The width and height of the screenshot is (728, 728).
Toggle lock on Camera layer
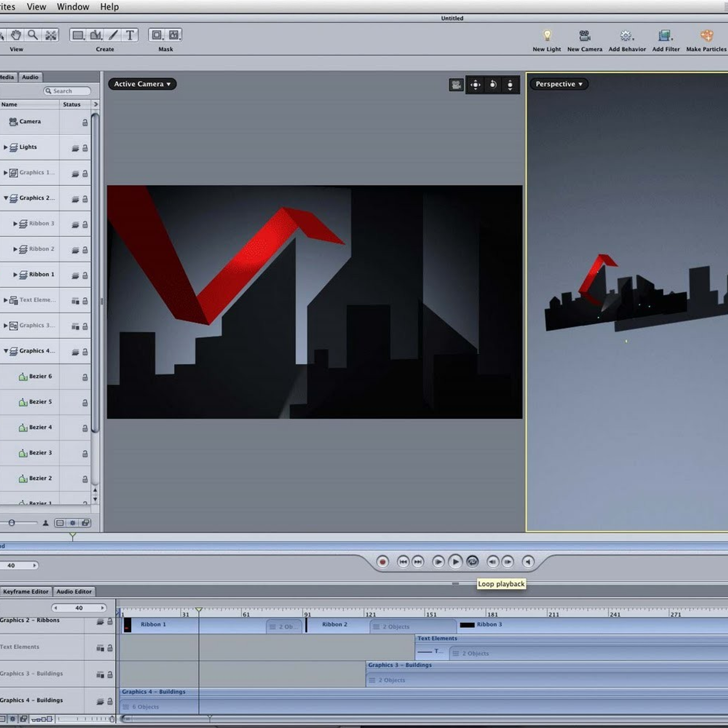point(85,122)
